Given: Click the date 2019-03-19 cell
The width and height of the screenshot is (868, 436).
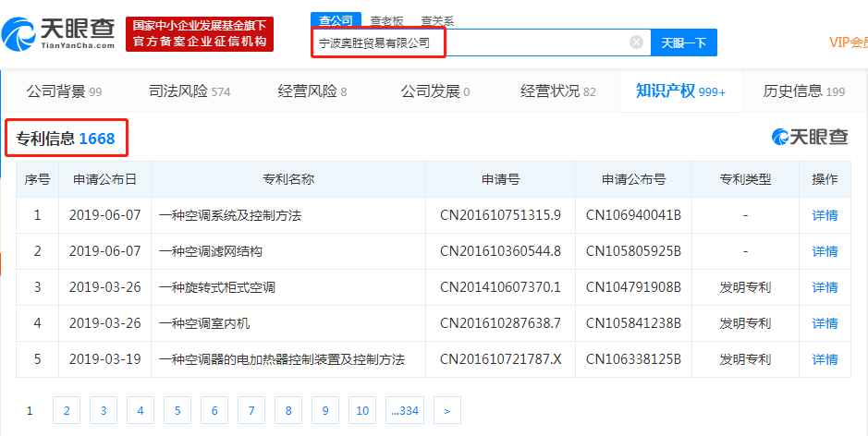Looking at the screenshot, I should pos(104,359).
